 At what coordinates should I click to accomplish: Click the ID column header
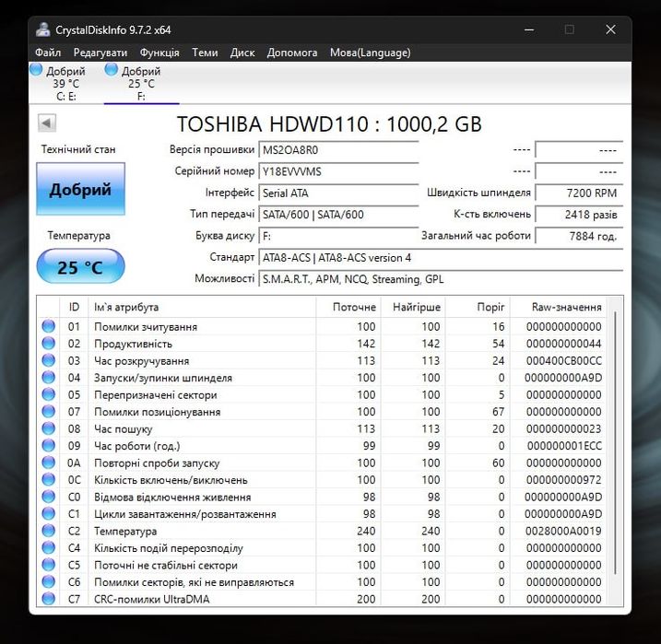(x=74, y=307)
